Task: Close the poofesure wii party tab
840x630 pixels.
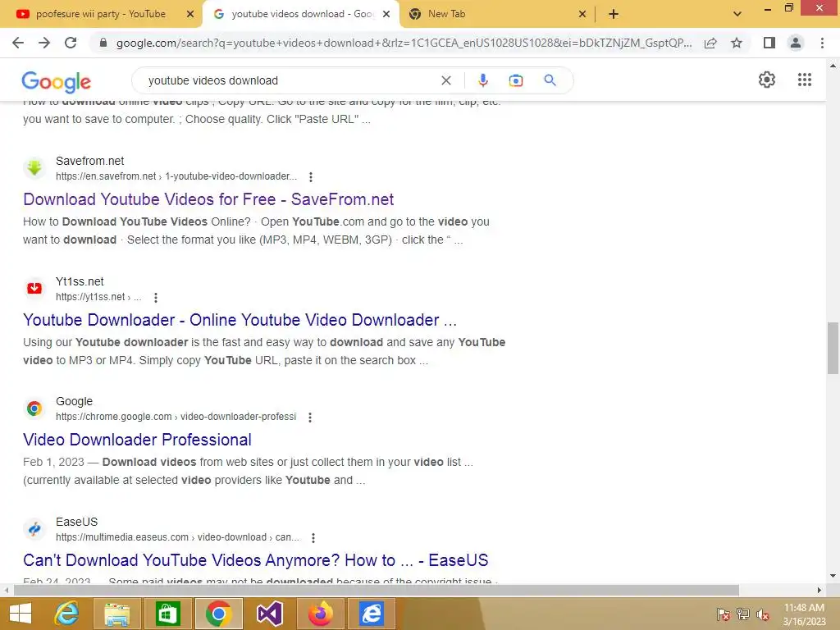Action: pyautogui.click(x=190, y=15)
